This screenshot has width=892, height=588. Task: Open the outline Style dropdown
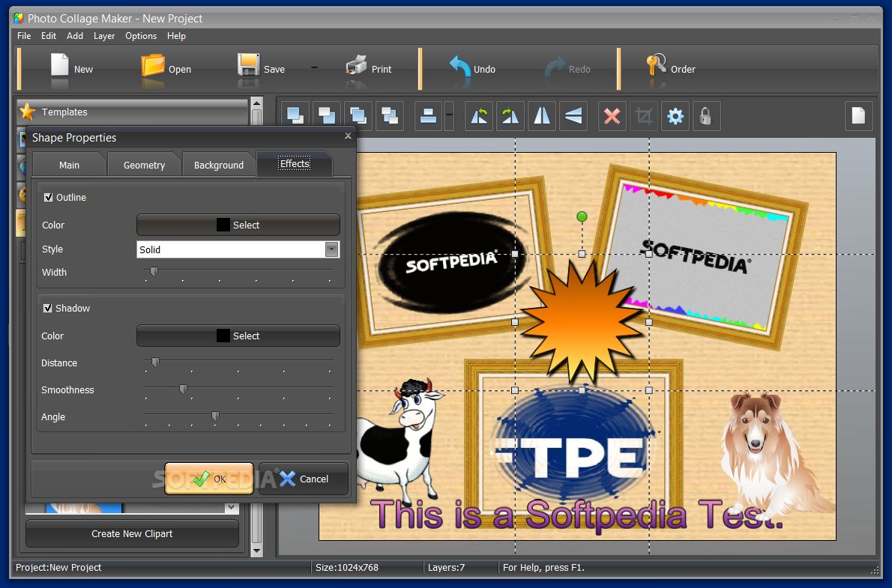[331, 249]
